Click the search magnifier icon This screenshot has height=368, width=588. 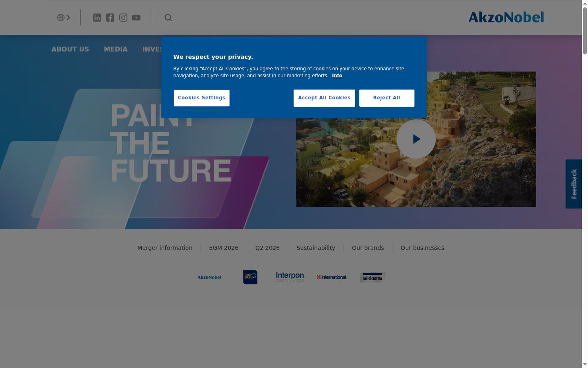click(168, 18)
